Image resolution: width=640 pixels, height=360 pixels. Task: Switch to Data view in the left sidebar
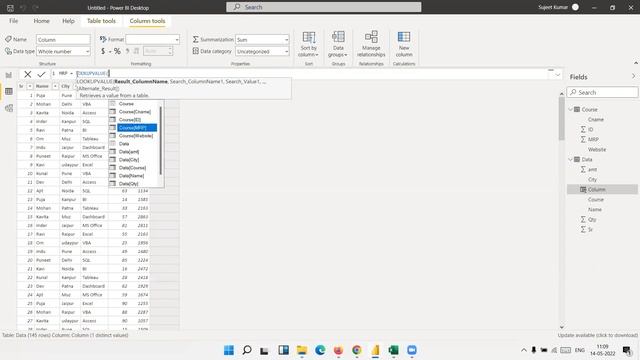pyautogui.click(x=9, y=91)
